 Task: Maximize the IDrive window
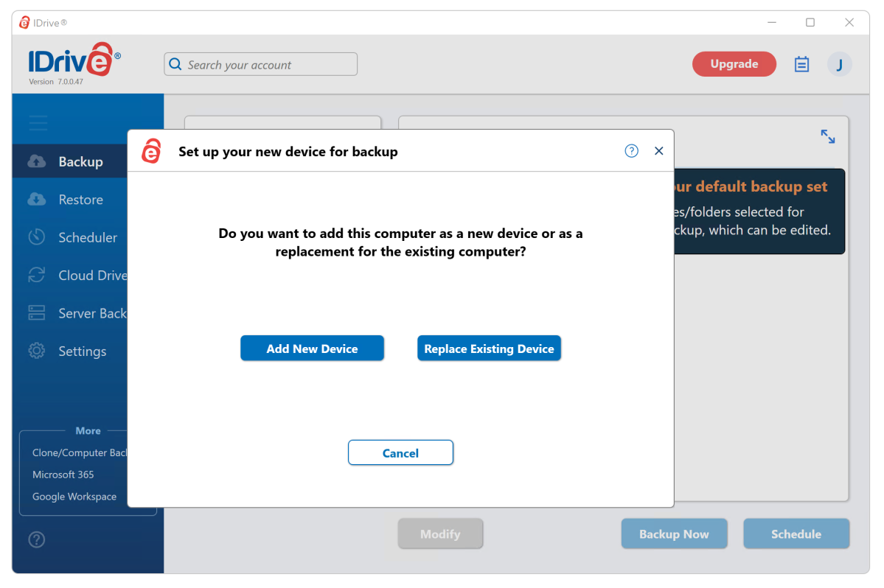pyautogui.click(x=810, y=23)
